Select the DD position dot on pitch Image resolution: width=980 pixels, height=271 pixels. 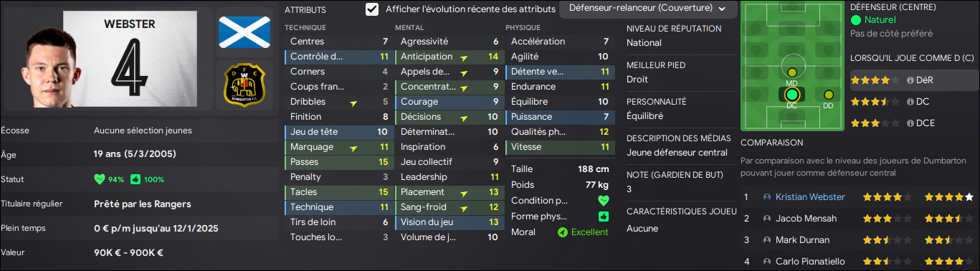(829, 95)
